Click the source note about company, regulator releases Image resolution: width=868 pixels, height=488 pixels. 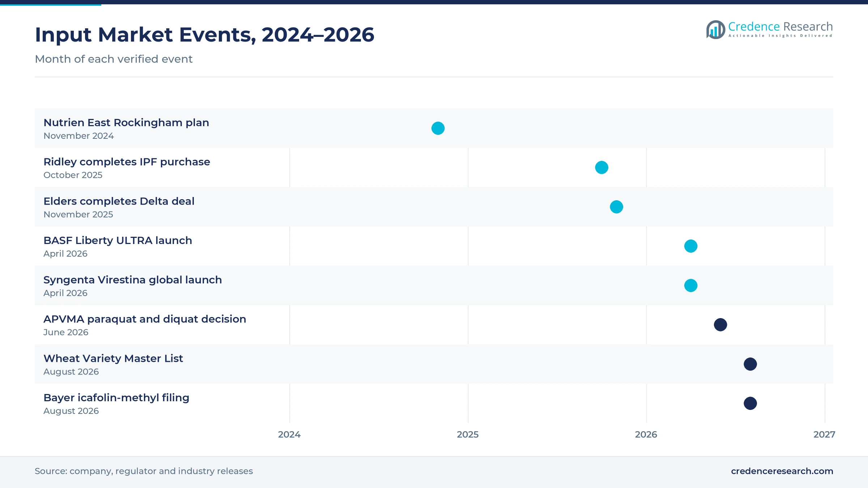click(x=144, y=471)
